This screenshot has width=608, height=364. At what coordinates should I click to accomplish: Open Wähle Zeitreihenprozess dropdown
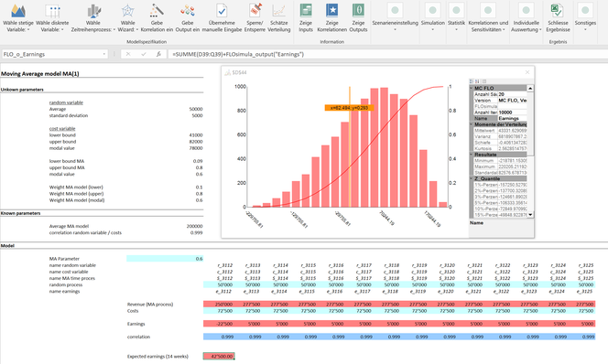[x=93, y=17]
